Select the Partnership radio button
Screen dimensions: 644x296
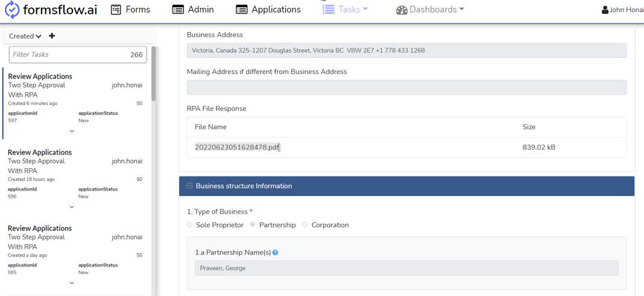coord(253,225)
